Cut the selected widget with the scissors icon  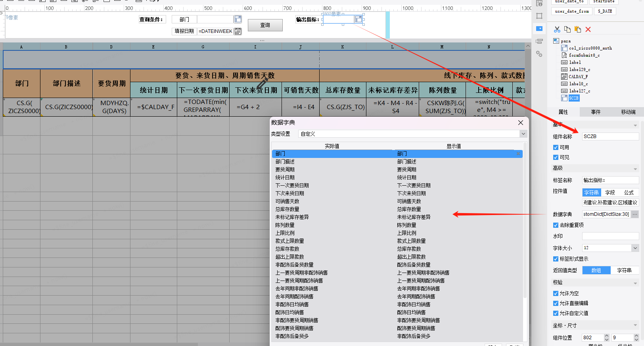coord(557,29)
